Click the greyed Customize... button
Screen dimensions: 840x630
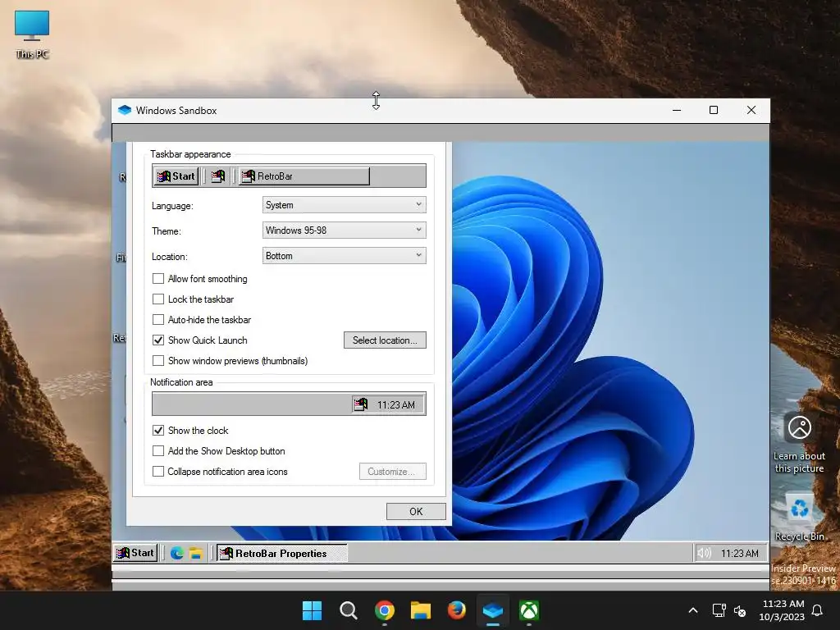(x=393, y=472)
